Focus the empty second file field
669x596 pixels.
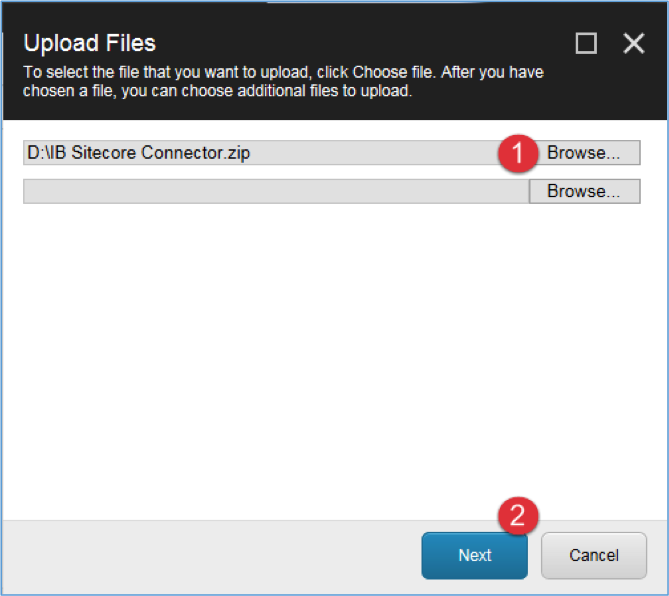point(276,191)
